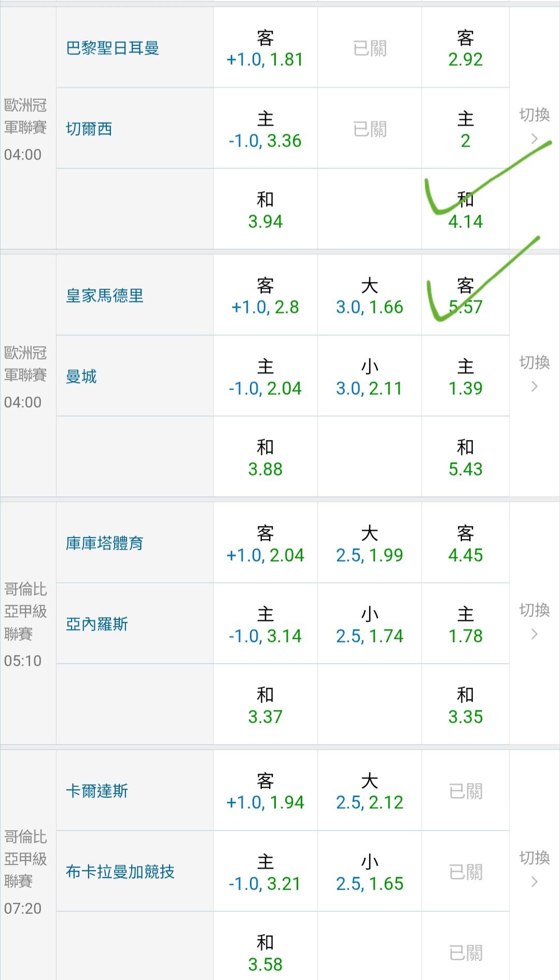The width and height of the screenshot is (560, 980).
Task: Open 皇家馬德里 team page
Action: [x=105, y=296]
